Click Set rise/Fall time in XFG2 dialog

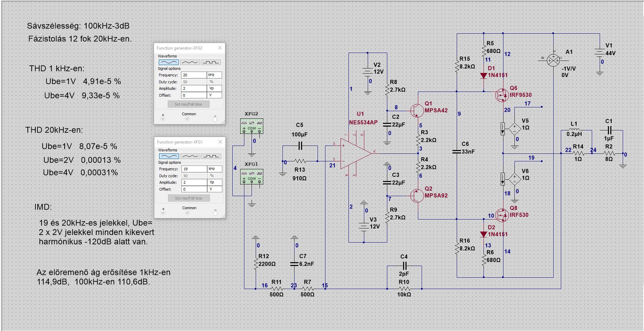[188, 104]
